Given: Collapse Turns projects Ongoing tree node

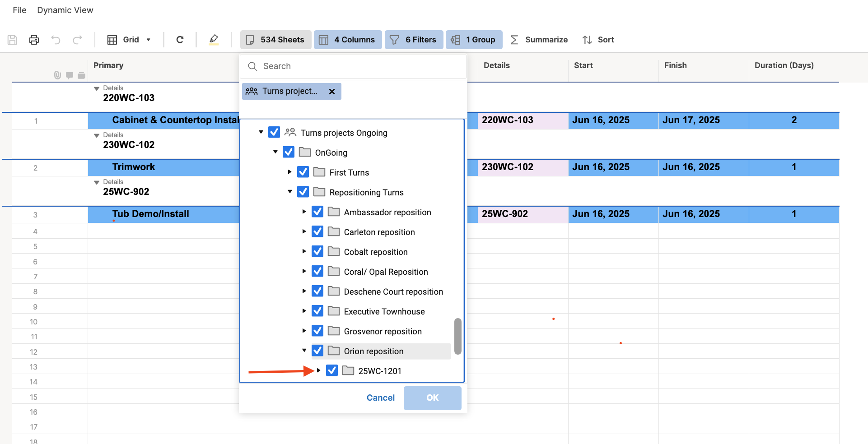Looking at the screenshot, I should (261, 132).
